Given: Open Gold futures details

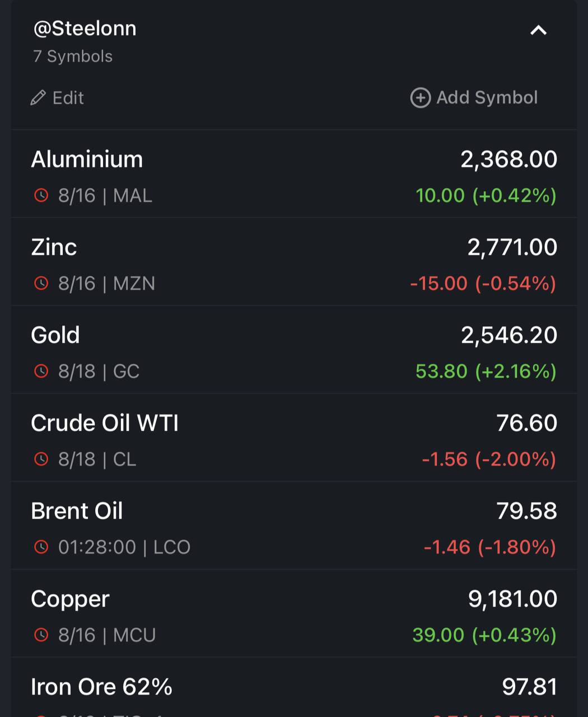Looking at the screenshot, I should tap(294, 350).
